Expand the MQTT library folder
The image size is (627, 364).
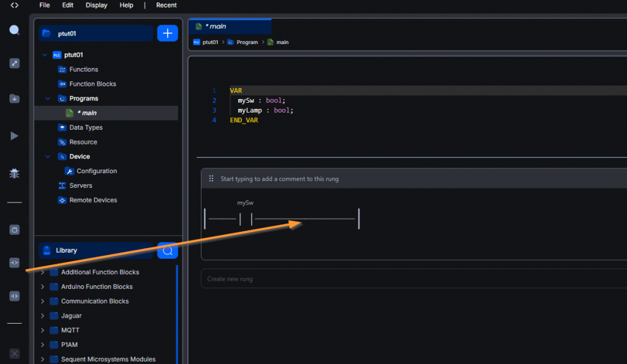coord(42,330)
